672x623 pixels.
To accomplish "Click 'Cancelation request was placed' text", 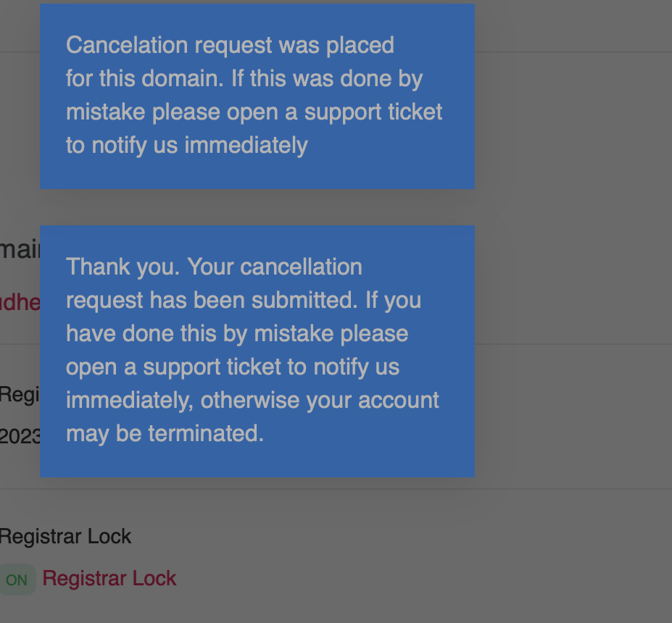I will click(230, 45).
